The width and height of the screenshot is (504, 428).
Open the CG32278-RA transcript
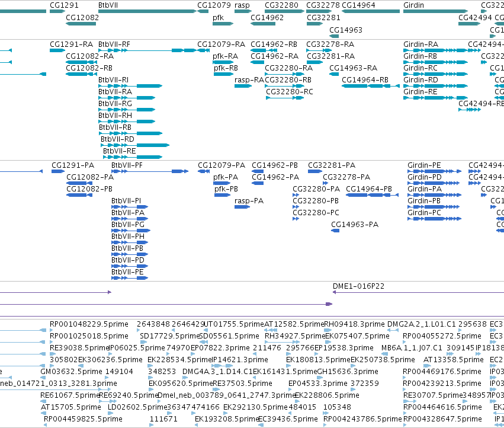click(319, 50)
